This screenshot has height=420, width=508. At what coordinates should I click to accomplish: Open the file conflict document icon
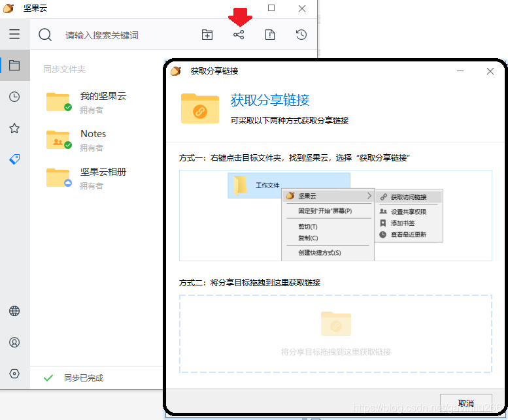pos(270,35)
